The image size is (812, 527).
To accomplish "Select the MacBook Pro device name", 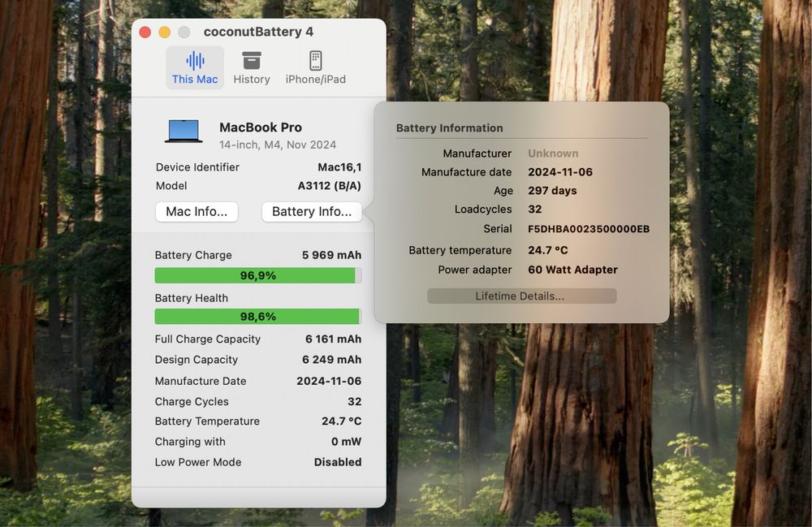I will (261, 127).
